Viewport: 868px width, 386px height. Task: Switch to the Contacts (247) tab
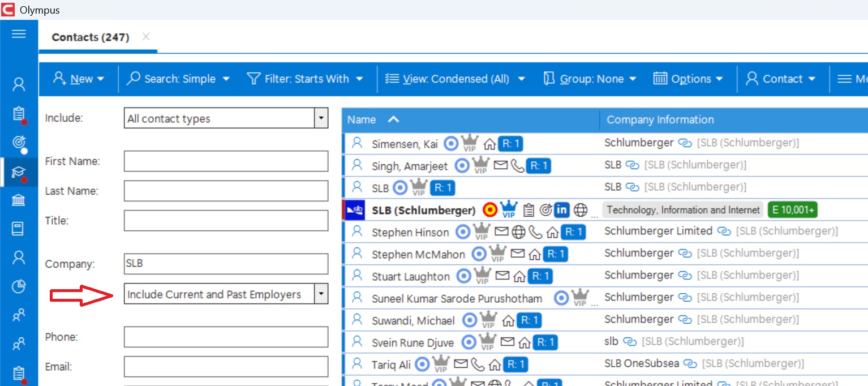pos(91,37)
